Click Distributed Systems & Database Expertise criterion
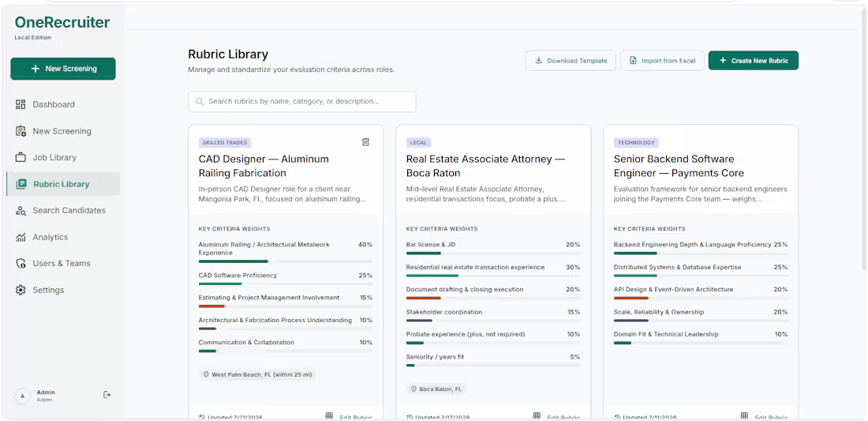The width and height of the screenshot is (868, 421). [677, 267]
